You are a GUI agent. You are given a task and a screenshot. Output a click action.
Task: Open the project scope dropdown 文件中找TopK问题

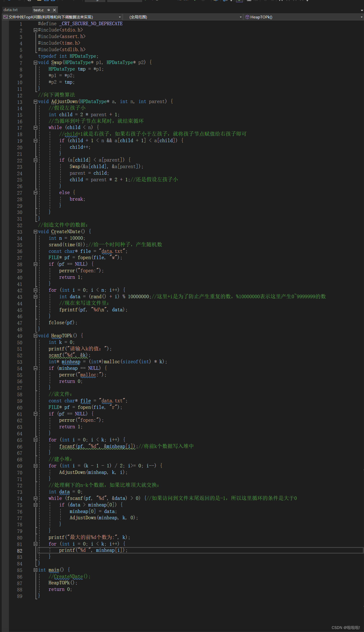click(62, 17)
